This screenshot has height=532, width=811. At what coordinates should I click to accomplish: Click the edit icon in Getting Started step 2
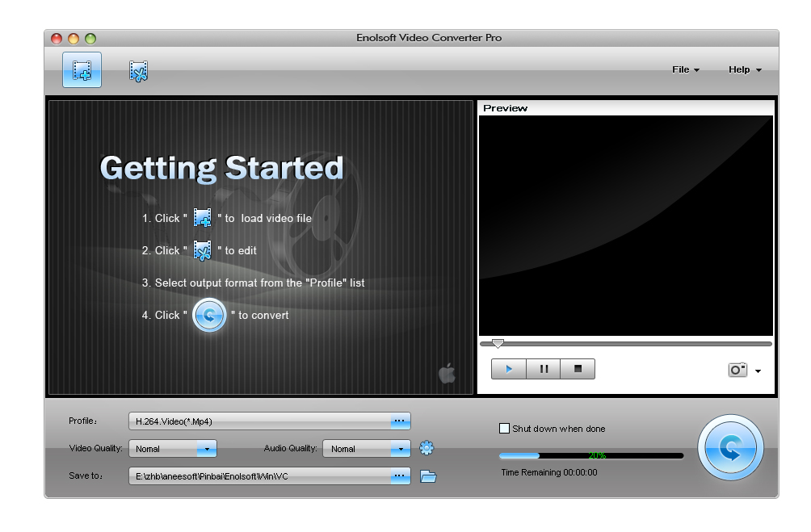pyautogui.click(x=202, y=251)
